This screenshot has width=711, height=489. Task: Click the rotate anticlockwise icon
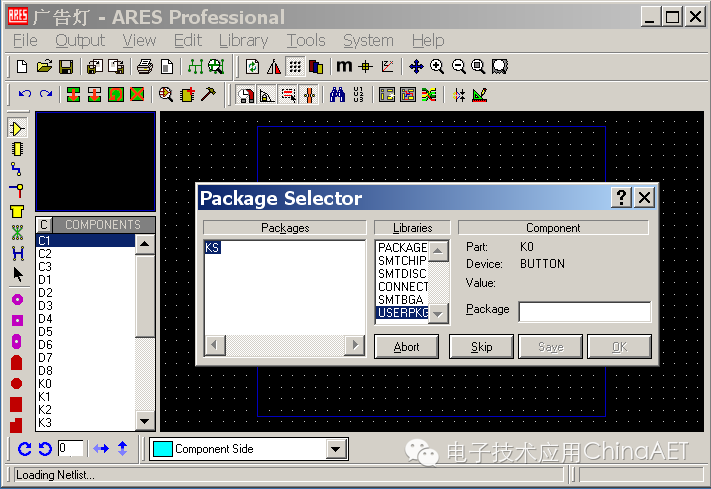(x=45, y=449)
